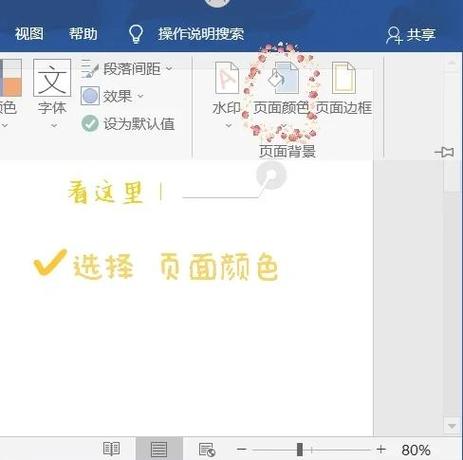The width and height of the screenshot is (463, 460).
Task: Open the 字体 theme fonts button
Action: [x=52, y=87]
